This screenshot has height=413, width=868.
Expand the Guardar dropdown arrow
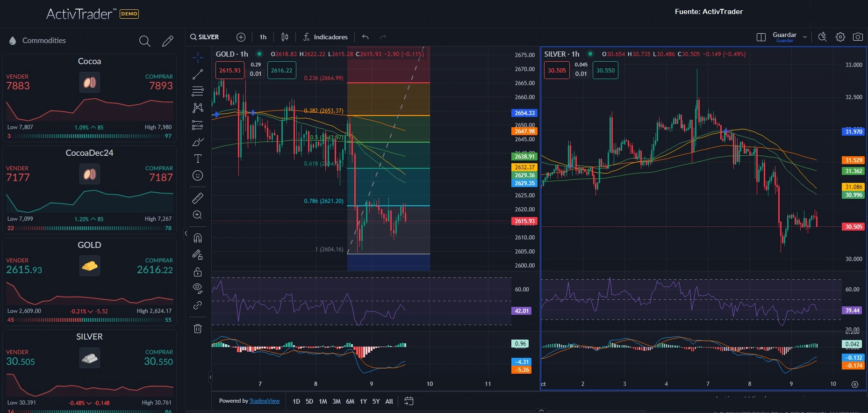pos(804,37)
